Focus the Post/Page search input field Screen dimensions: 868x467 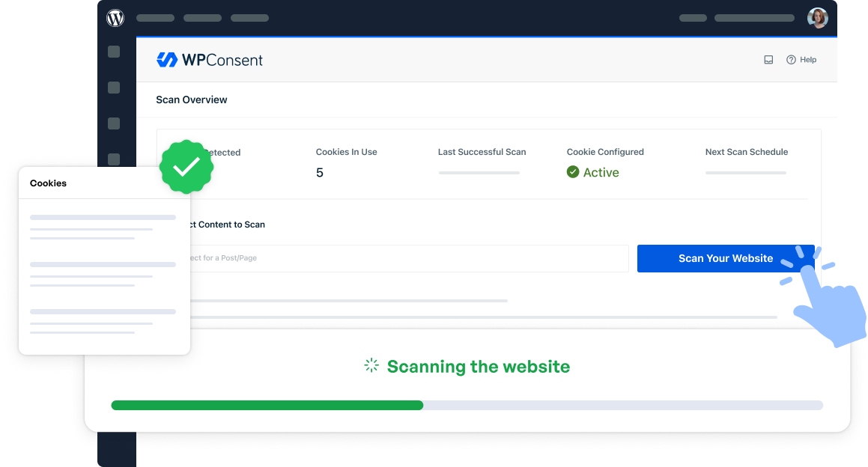(x=409, y=258)
